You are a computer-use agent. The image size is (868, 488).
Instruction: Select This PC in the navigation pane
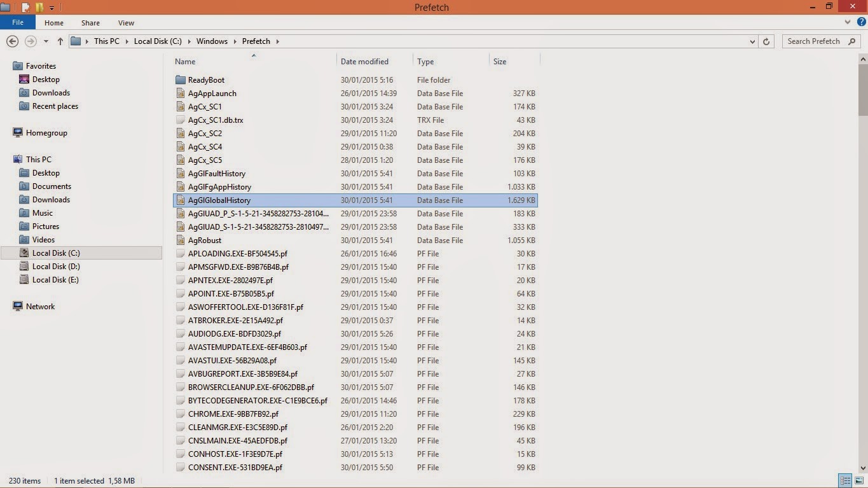pyautogui.click(x=38, y=160)
